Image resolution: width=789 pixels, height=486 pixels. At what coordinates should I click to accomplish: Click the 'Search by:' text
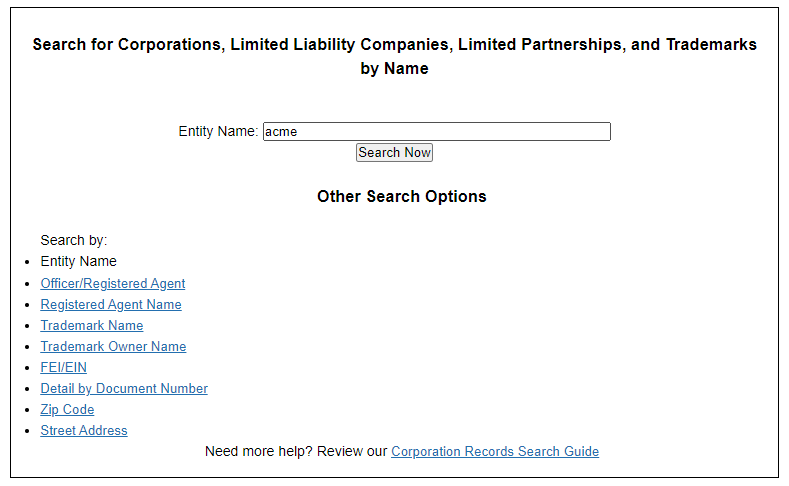(x=74, y=240)
